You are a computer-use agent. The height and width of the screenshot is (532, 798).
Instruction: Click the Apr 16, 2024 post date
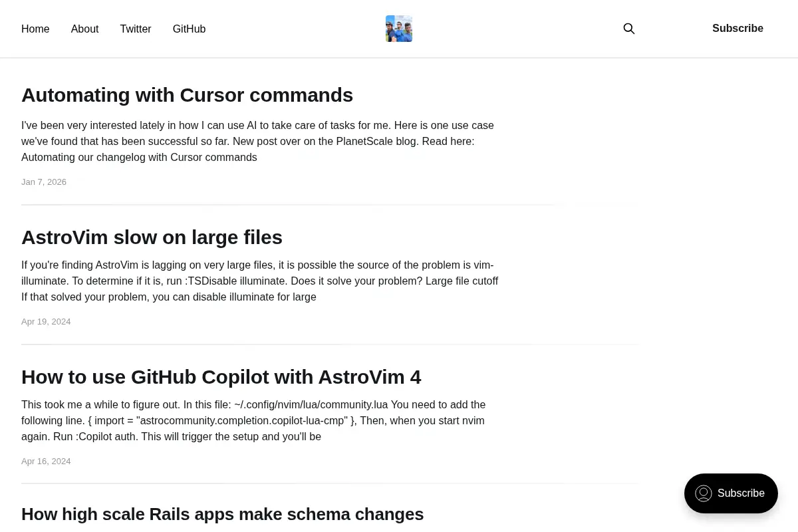pos(46,462)
